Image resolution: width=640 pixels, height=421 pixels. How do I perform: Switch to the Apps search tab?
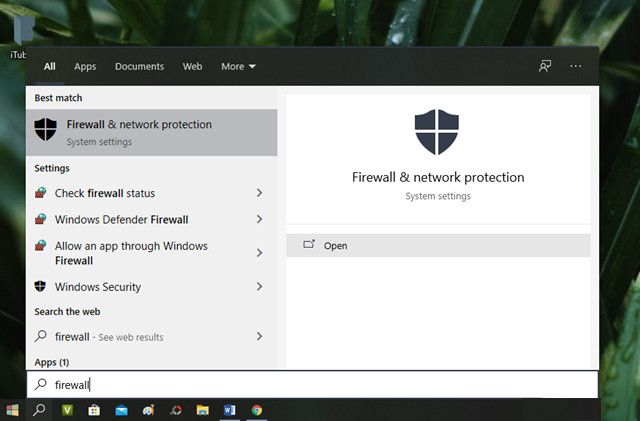pos(85,67)
